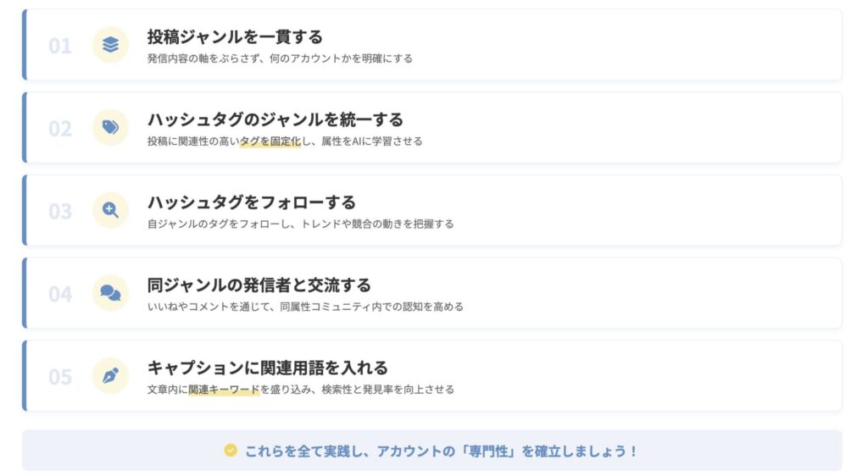Select heading 投稿ジャンルを一貫する
The image size is (868, 476).
click(x=235, y=36)
